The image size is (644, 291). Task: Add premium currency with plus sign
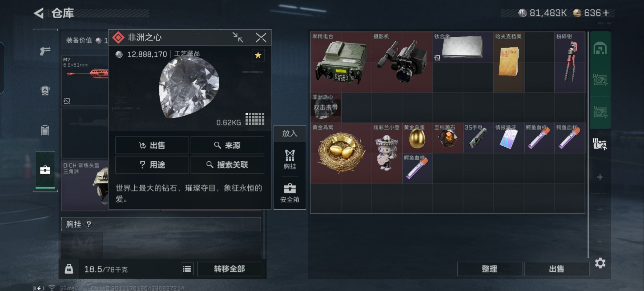coord(605,13)
